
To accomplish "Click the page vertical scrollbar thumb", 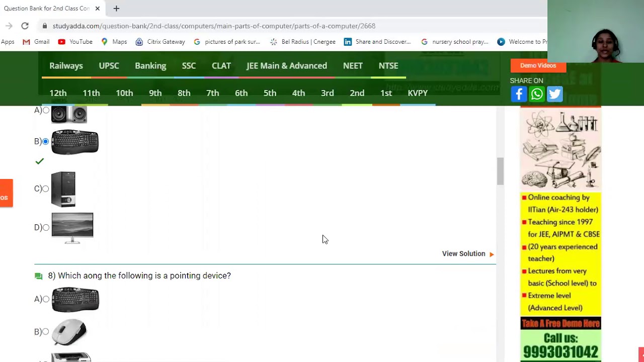I will click(x=500, y=171).
